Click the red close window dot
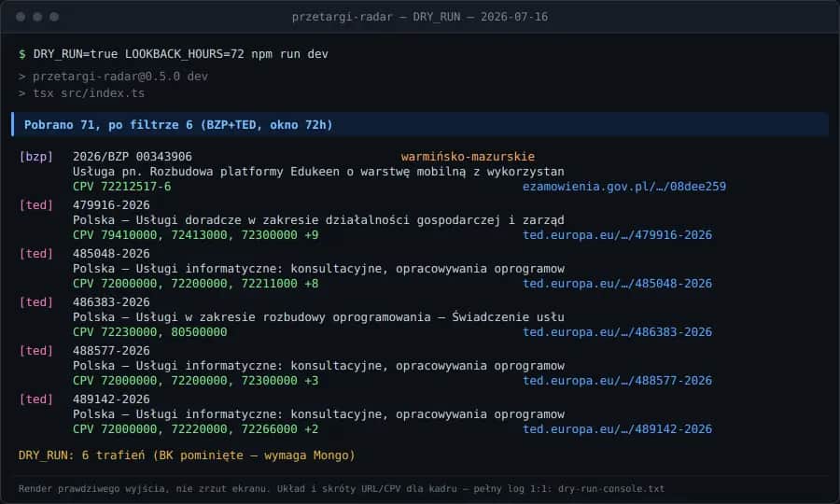Viewport: 840px width, 504px height. coord(21,17)
